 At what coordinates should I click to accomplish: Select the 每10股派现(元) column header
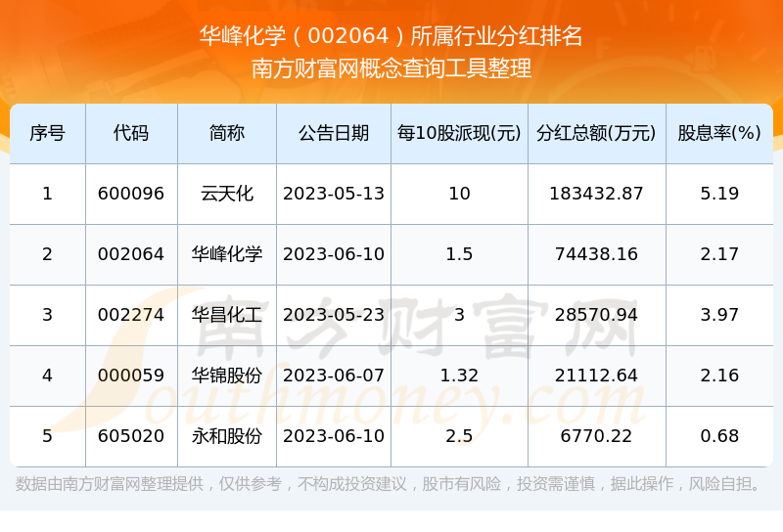click(x=459, y=133)
